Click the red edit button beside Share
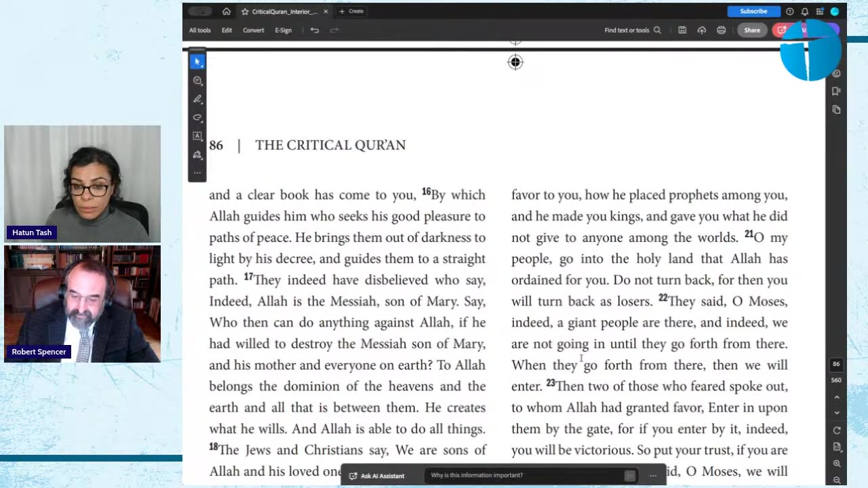Screen dimensions: 868x488 coord(781,30)
